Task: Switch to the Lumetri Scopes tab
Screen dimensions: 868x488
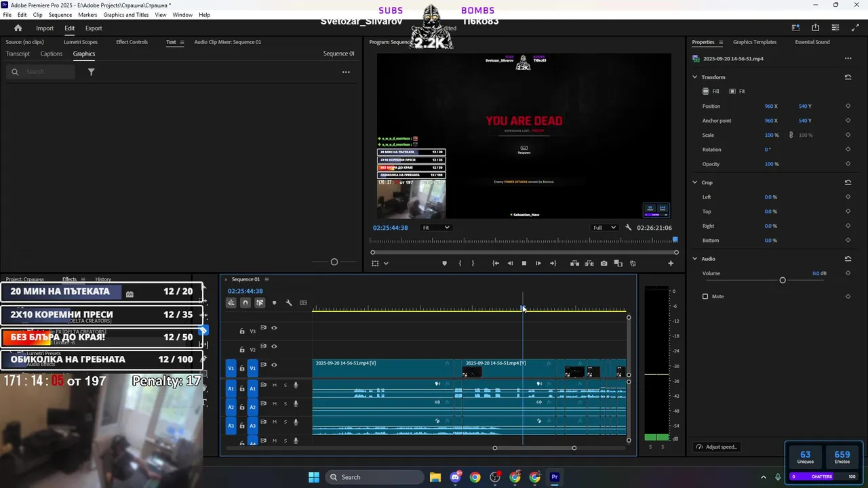Action: [81, 42]
